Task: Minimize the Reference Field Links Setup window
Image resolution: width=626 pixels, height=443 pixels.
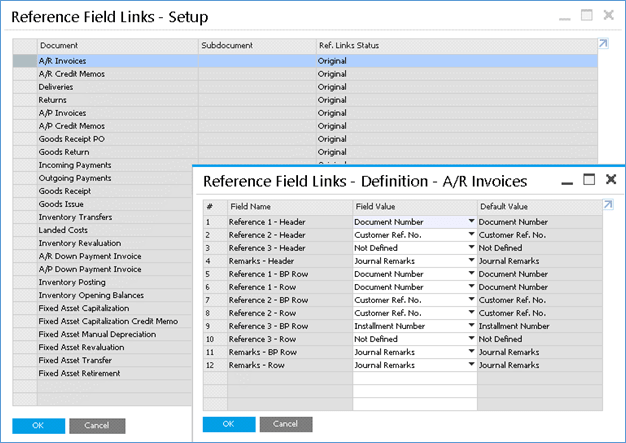Action: click(562, 16)
